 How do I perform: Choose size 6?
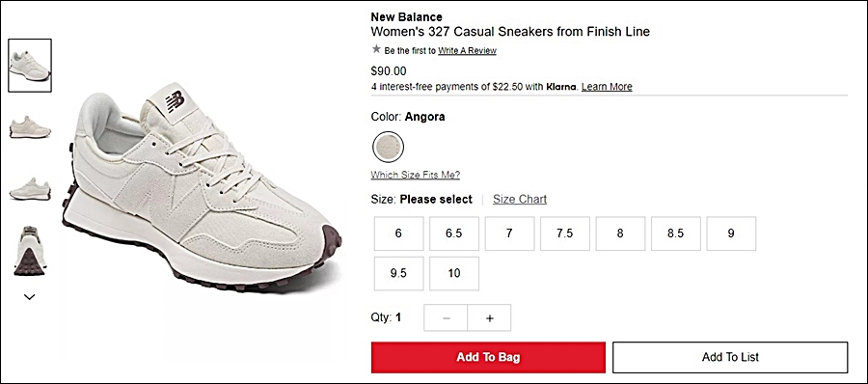pyautogui.click(x=398, y=233)
